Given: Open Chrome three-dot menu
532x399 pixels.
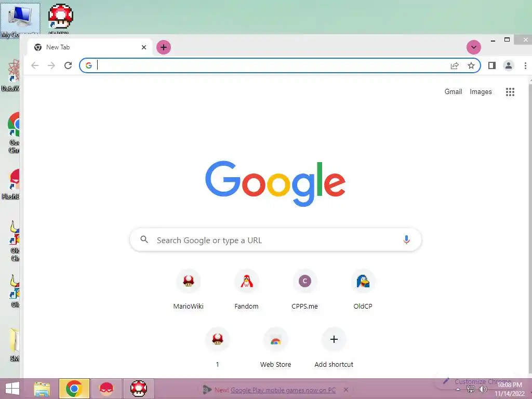Looking at the screenshot, I should click(x=525, y=65).
